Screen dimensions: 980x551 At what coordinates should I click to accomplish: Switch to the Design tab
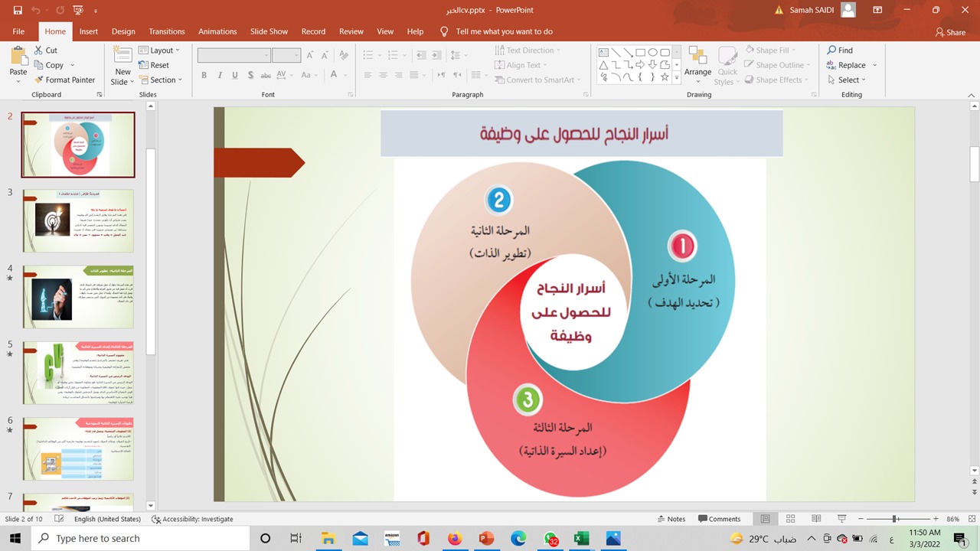coord(123,31)
